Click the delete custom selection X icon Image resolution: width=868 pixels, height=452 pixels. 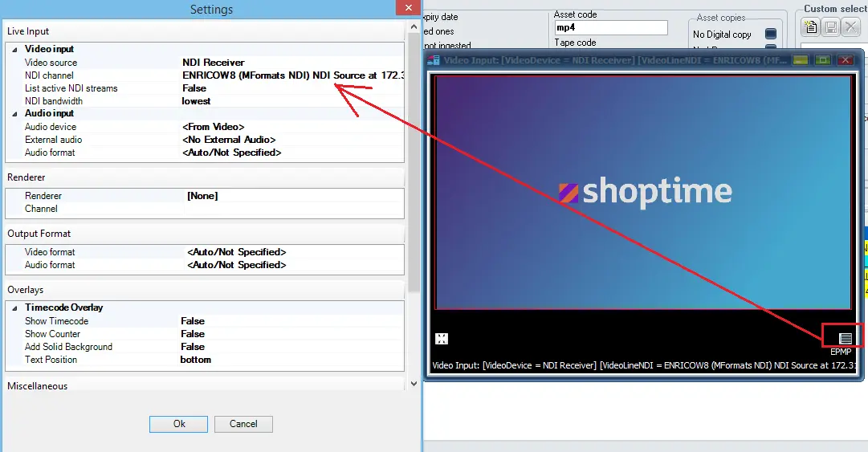click(850, 27)
